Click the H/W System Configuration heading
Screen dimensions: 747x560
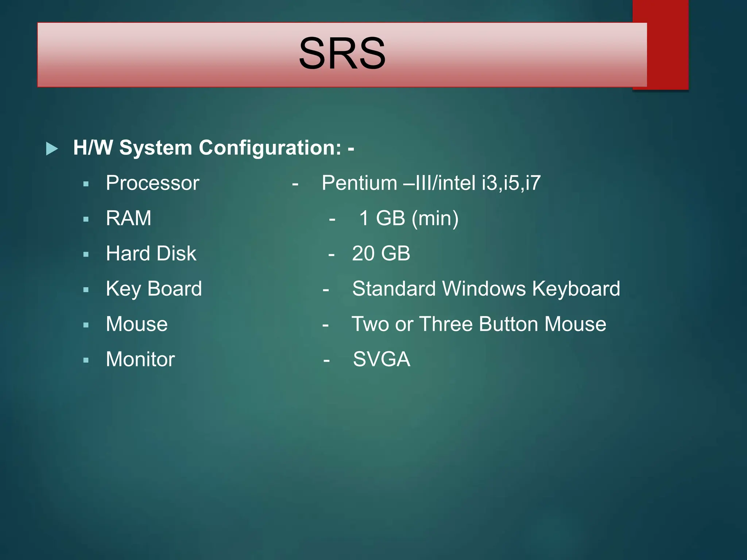(x=213, y=148)
